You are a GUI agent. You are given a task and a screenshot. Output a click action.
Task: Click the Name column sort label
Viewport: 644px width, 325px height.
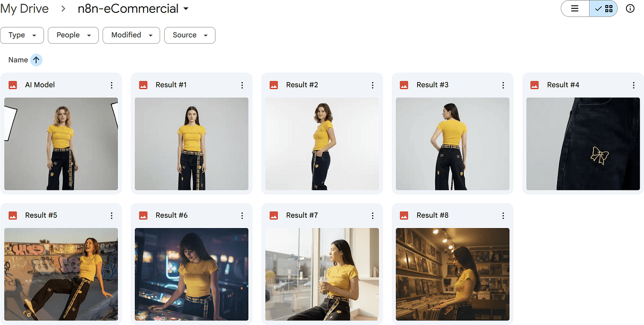pos(18,60)
